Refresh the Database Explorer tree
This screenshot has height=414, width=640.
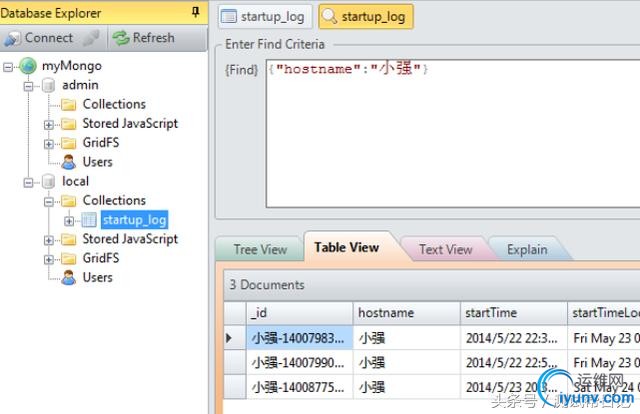click(x=144, y=38)
